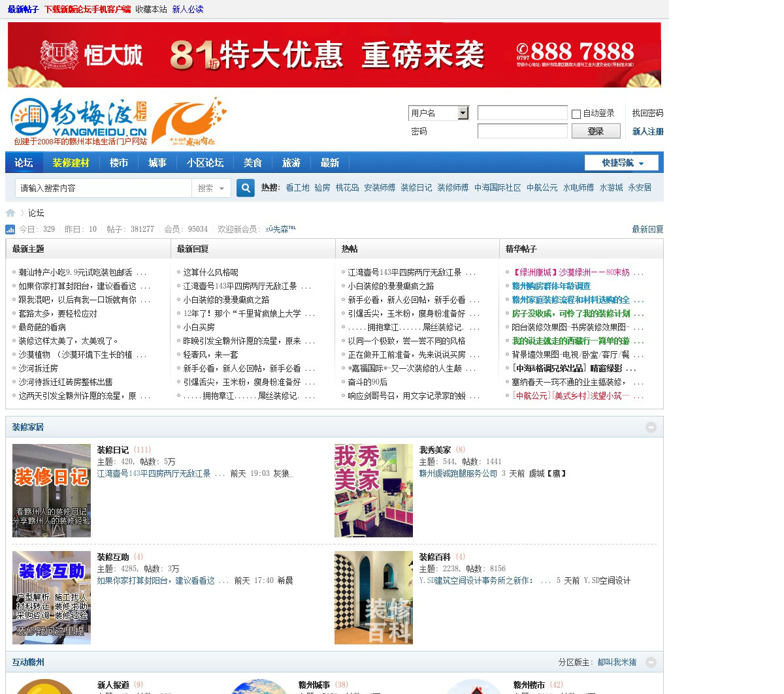Screen dimensions: 784x694
Task: Click 收藏本站 link
Action: [x=151, y=9]
